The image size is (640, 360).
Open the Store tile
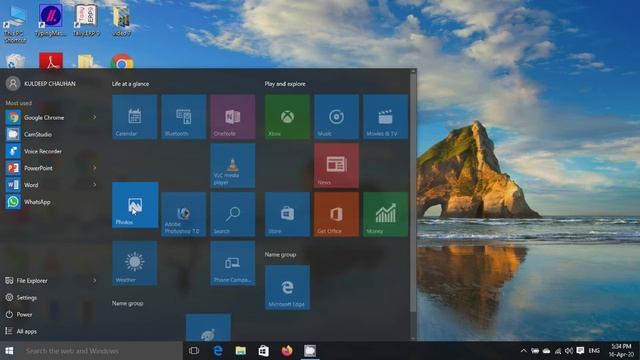tap(287, 214)
